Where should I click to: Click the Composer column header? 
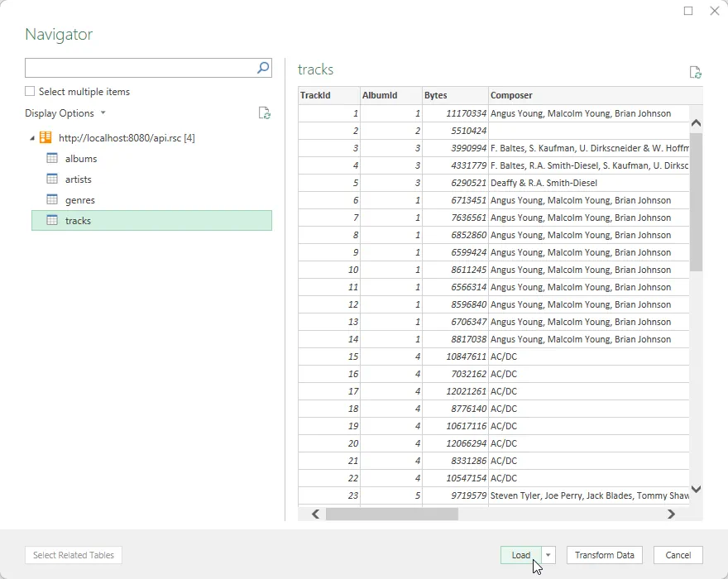pos(587,95)
